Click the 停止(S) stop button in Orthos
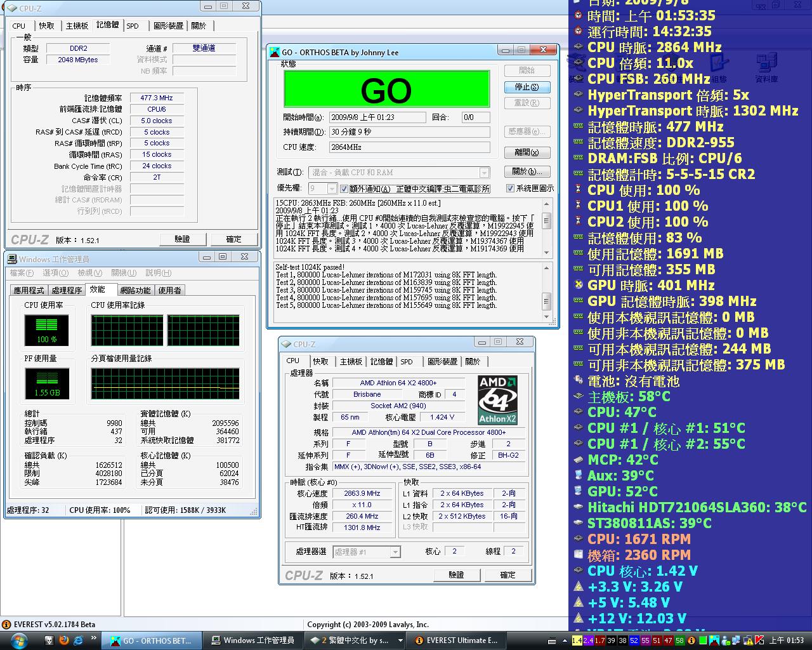The image size is (812, 650). pyautogui.click(x=527, y=87)
